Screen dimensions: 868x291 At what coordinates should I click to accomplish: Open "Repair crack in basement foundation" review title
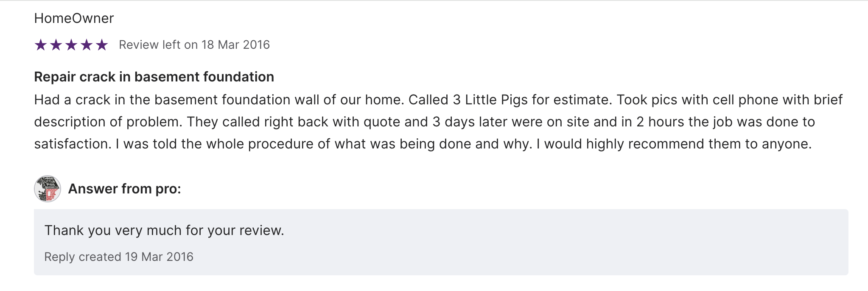[x=154, y=77]
